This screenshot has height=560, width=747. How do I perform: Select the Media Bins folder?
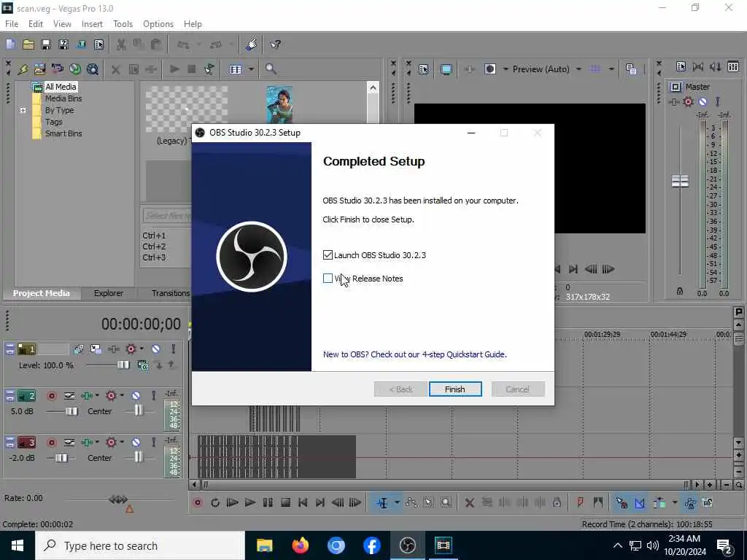point(63,98)
